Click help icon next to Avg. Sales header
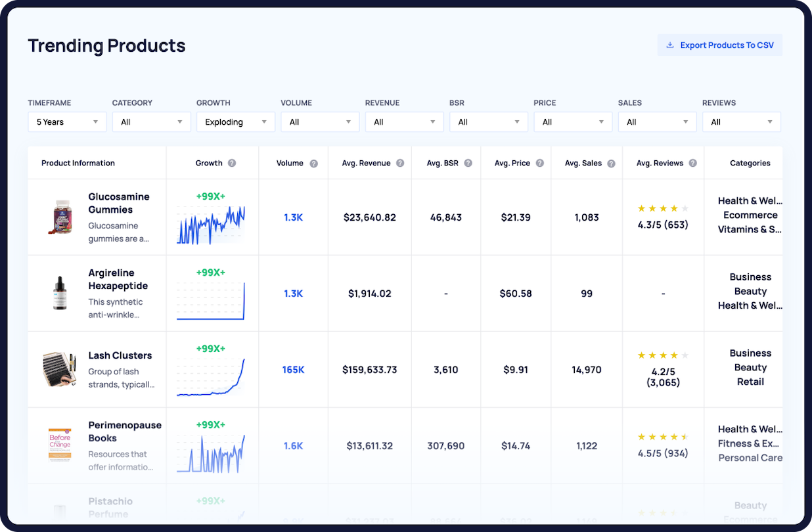Image resolution: width=812 pixels, height=532 pixels. (612, 164)
